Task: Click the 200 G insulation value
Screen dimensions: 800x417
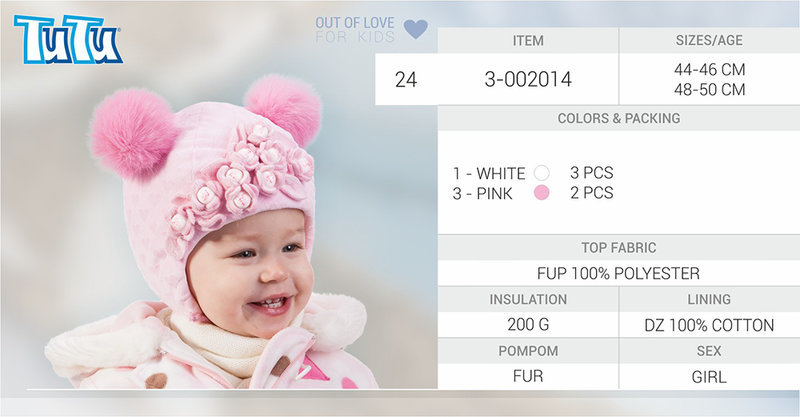Action: pos(528,324)
